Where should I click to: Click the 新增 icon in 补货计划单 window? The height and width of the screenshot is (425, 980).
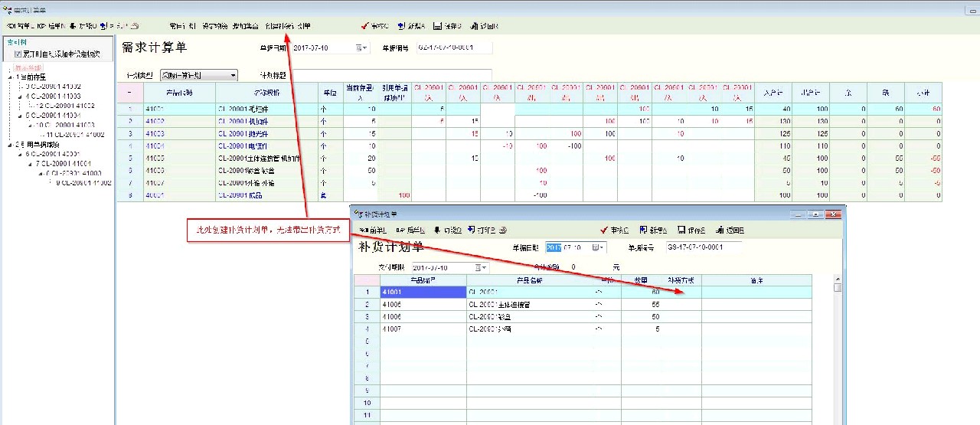[644, 230]
